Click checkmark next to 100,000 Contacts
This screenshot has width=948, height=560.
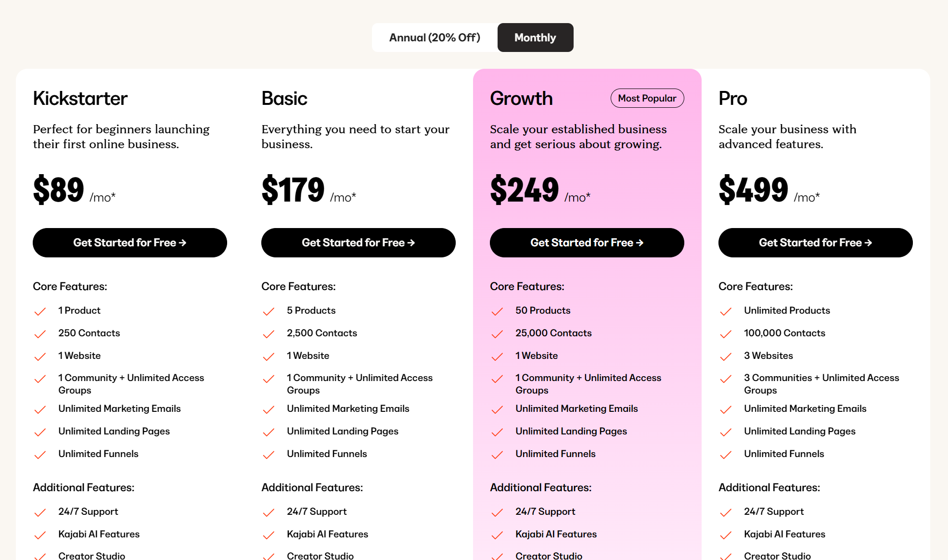[x=726, y=334]
